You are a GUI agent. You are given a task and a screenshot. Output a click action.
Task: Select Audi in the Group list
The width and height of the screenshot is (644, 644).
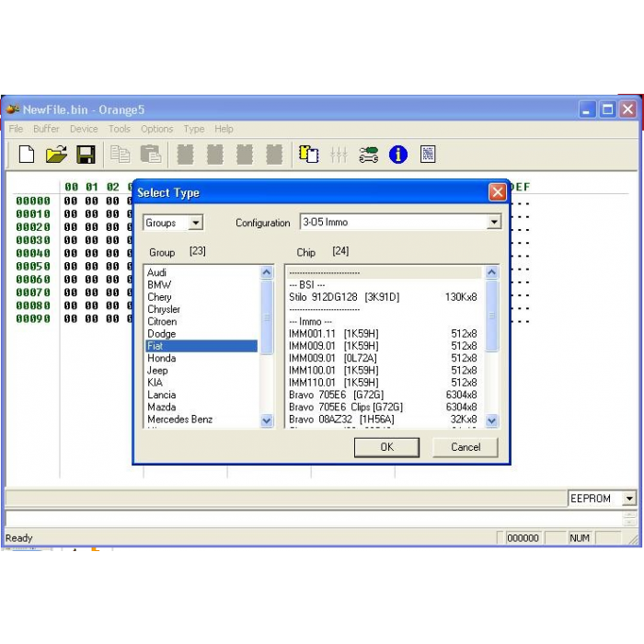coord(201,272)
